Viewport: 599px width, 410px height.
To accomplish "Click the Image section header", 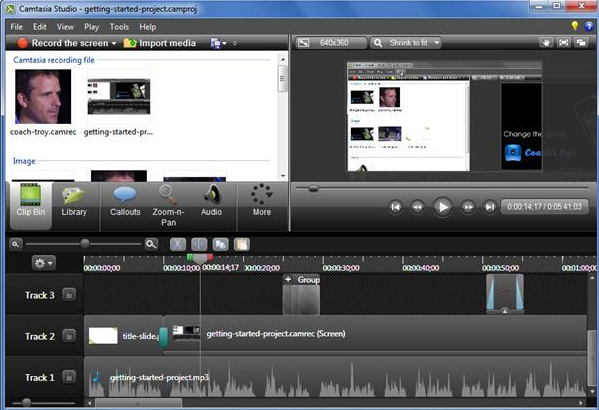I will 24,161.
